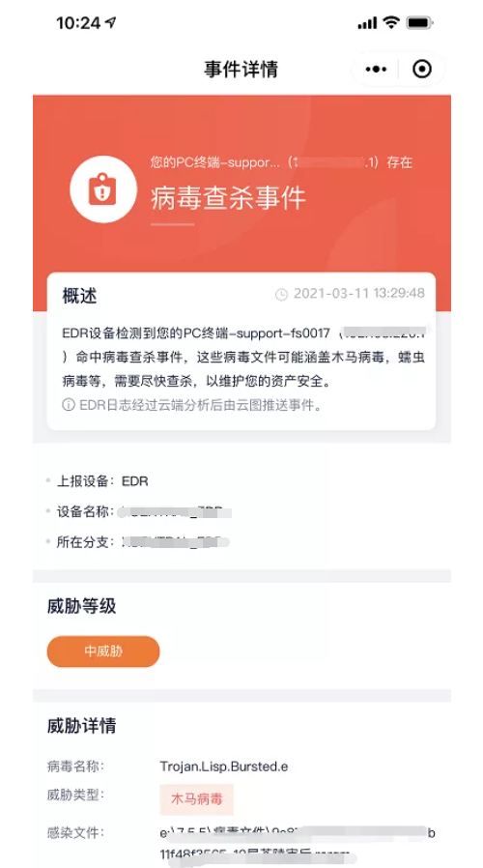Click the 中威胁 threat level button
The image size is (483, 868).
point(103,651)
